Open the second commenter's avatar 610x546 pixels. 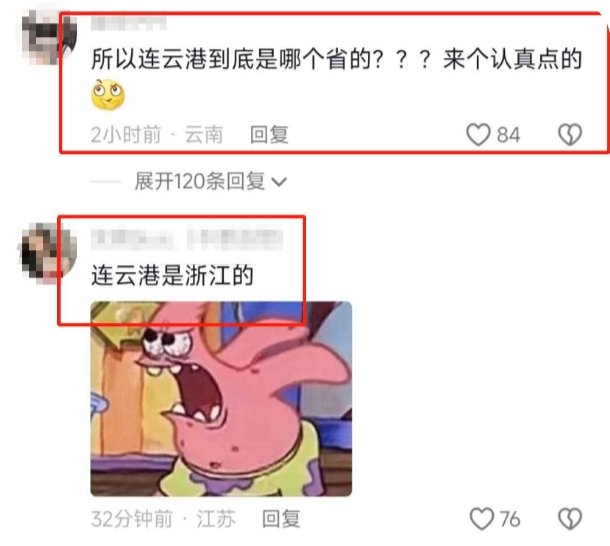[x=47, y=251]
